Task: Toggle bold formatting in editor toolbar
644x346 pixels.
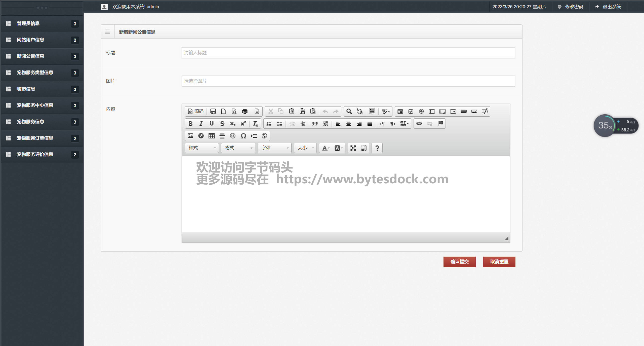Action: tap(190, 124)
